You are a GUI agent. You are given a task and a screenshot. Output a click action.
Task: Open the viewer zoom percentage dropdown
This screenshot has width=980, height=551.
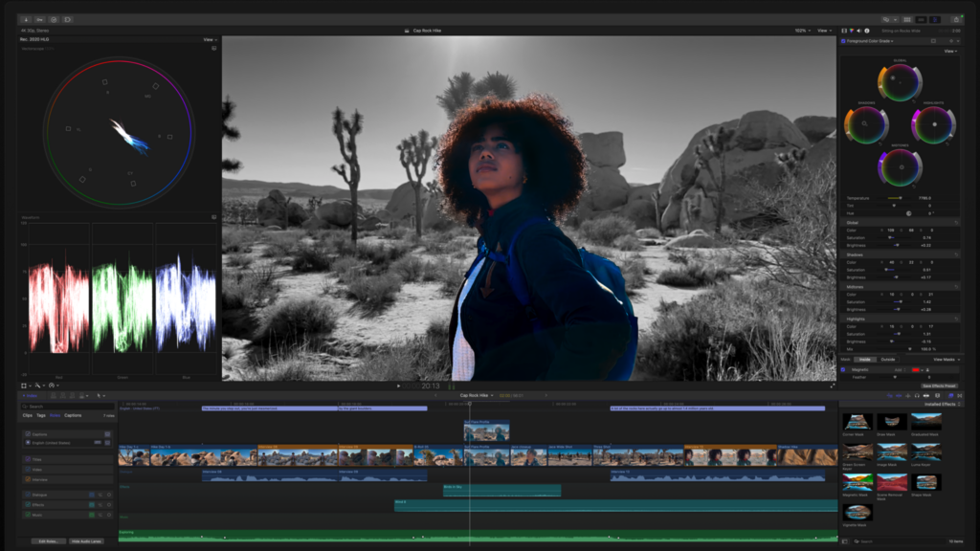click(803, 31)
